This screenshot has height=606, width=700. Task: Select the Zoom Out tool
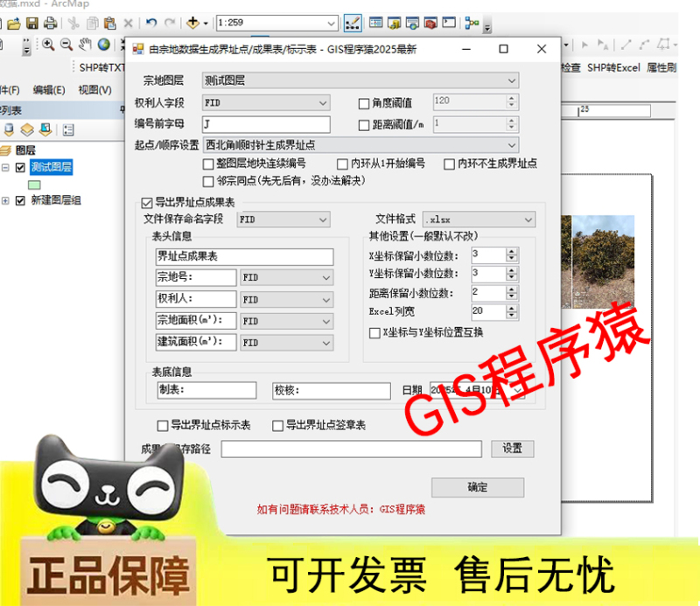(x=66, y=45)
